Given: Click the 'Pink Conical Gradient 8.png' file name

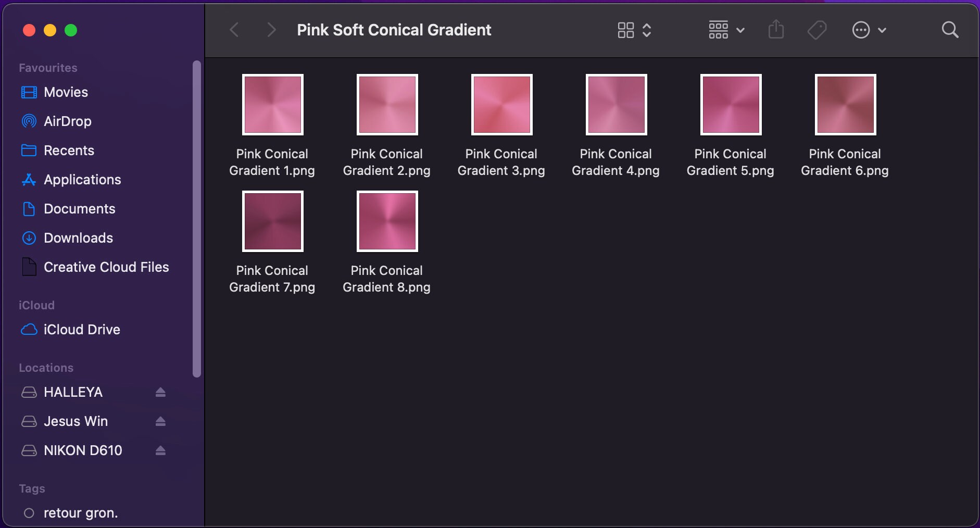Looking at the screenshot, I should tap(387, 279).
